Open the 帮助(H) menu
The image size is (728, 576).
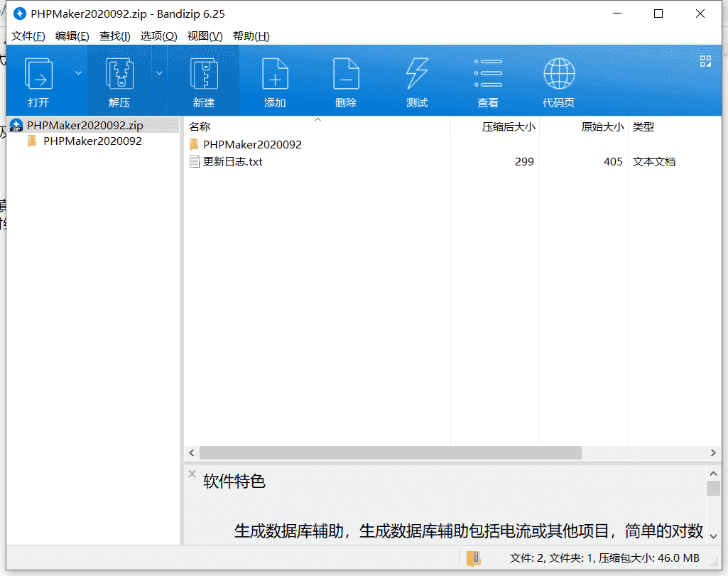tap(251, 36)
